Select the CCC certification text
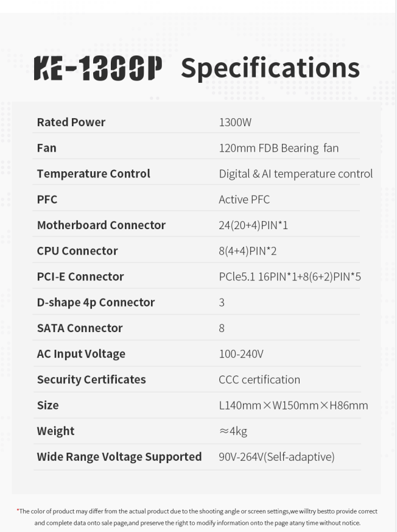This screenshot has width=397, height=532. (x=259, y=380)
